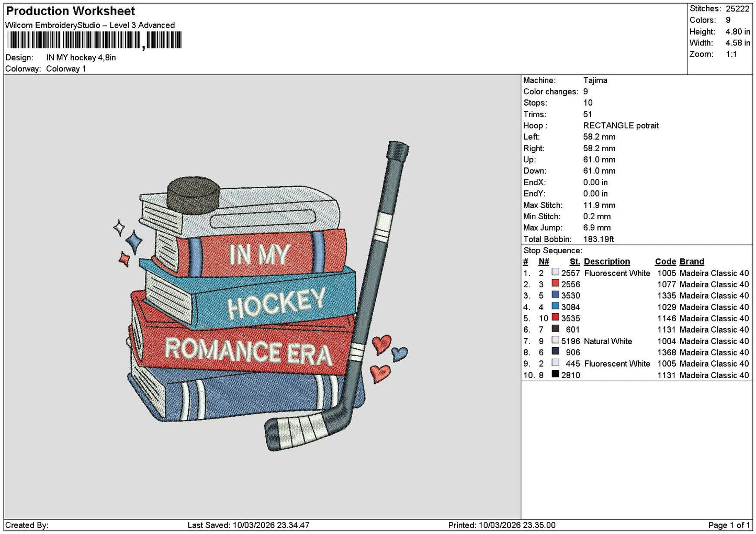Click the Width value 4.58 in

(x=738, y=43)
